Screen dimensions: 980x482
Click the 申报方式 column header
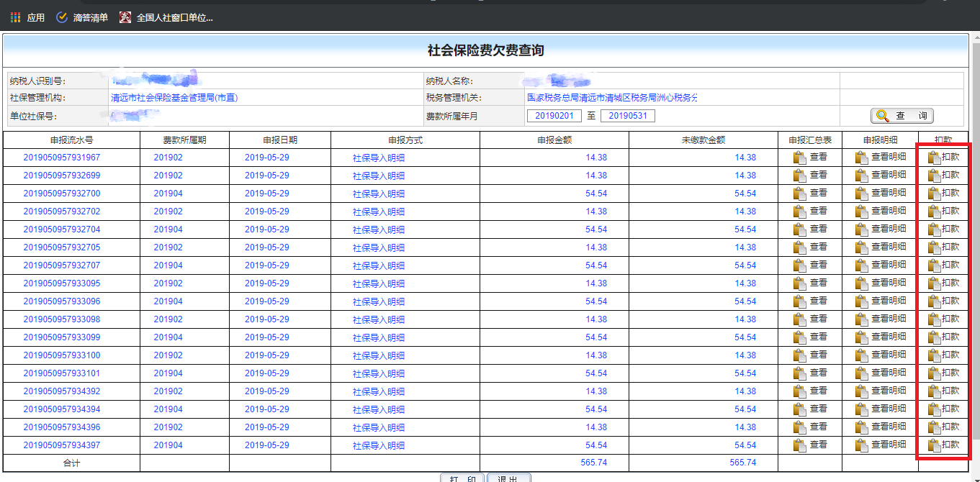pos(405,140)
